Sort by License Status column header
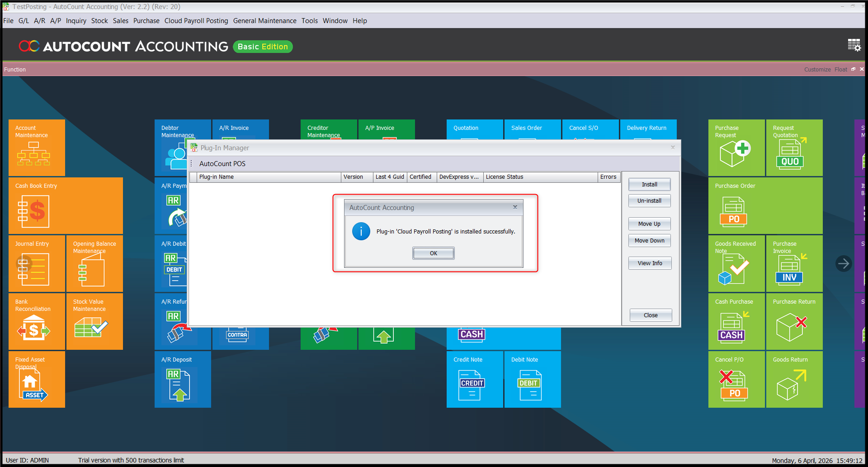The width and height of the screenshot is (868, 467). click(540, 177)
